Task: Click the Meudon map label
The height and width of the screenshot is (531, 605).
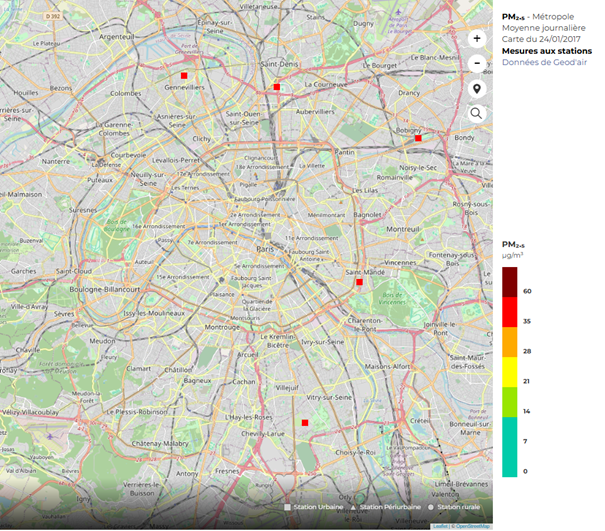Action: tap(102, 341)
